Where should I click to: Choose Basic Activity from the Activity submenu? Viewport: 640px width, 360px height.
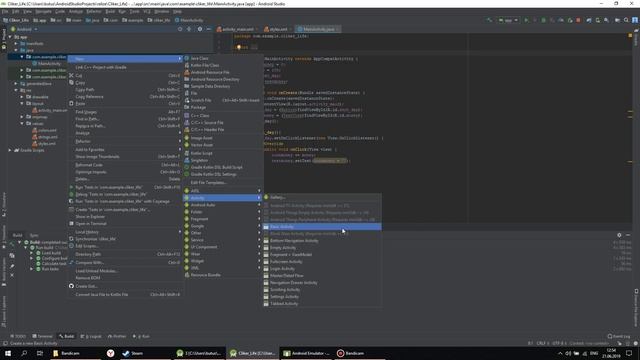[x=322, y=227]
